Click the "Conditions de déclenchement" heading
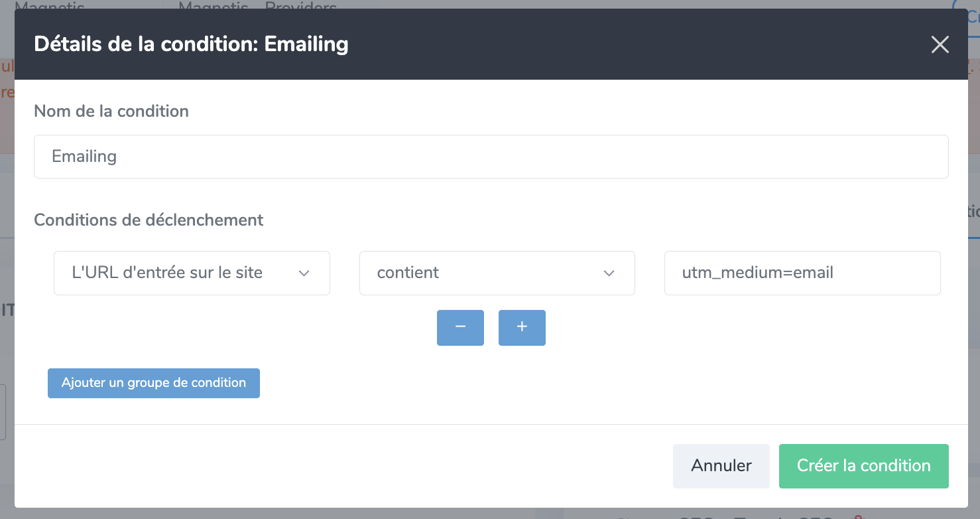Image resolution: width=980 pixels, height=519 pixels. [x=149, y=220]
